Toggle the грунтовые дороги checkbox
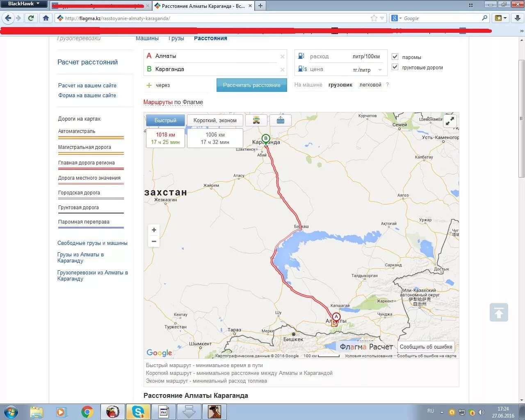The height and width of the screenshot is (420, 525). point(395,67)
